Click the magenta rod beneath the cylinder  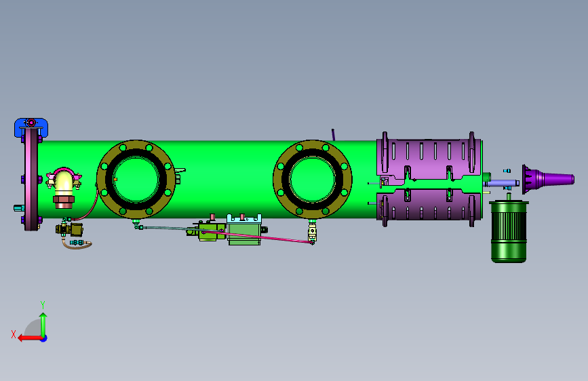tap(259, 236)
